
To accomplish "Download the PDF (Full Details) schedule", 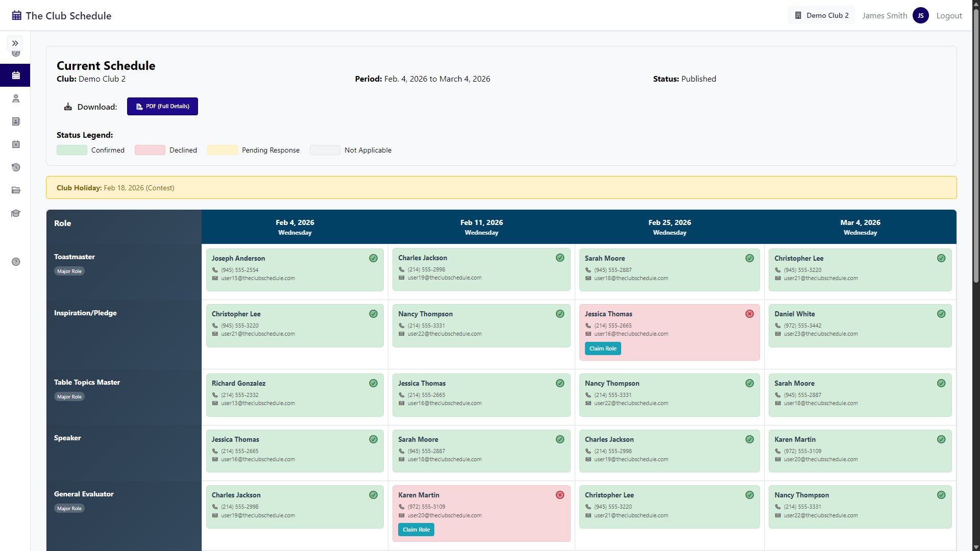I will point(162,107).
